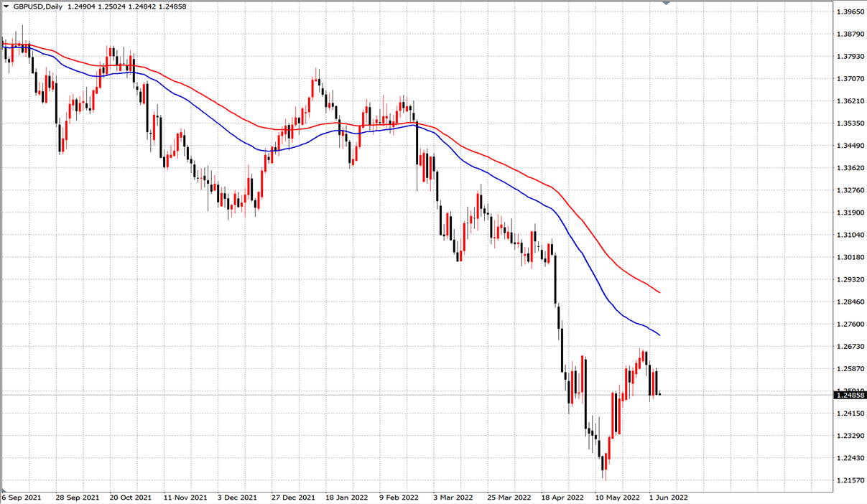Select the chart shift triangle marker at top

[666, 3]
